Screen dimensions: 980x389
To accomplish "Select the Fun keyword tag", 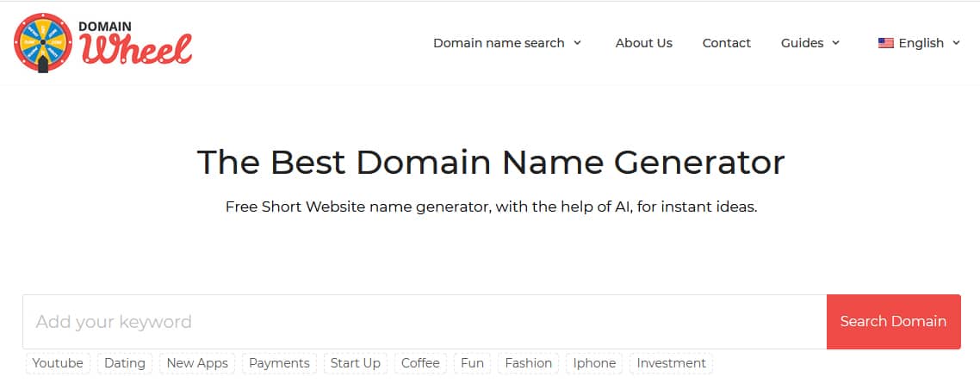I will coord(473,363).
